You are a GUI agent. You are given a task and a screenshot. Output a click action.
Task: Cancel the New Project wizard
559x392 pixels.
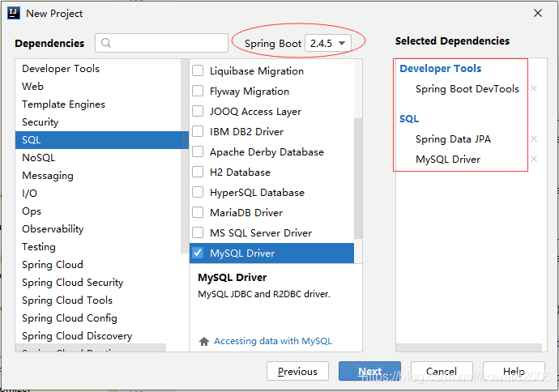tap(442, 371)
